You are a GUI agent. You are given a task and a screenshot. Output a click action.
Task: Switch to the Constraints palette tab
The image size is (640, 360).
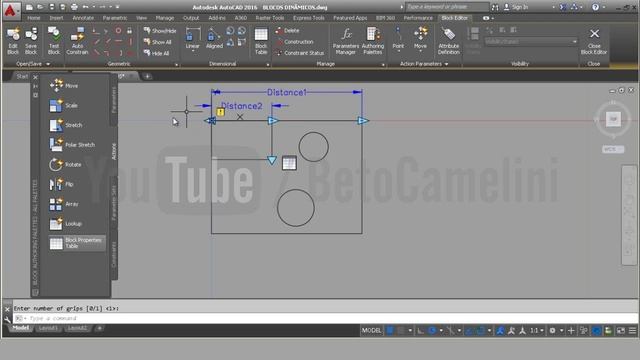[114, 255]
